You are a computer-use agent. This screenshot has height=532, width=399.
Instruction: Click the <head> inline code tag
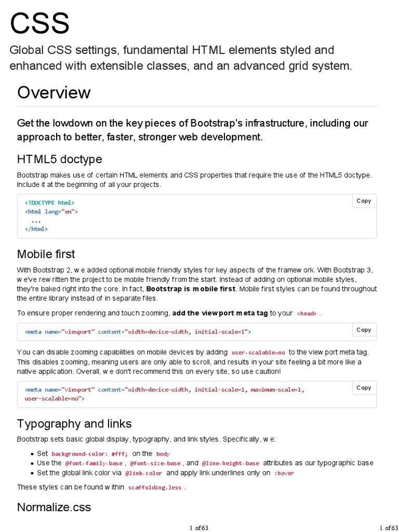[307, 314]
